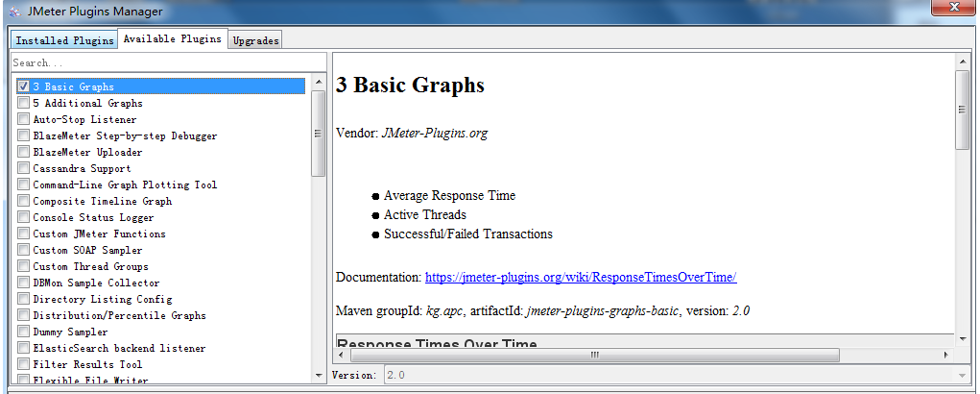Screen dimensions: 980x394
Task: Switch to the Installed Plugins tab
Action: (x=64, y=40)
